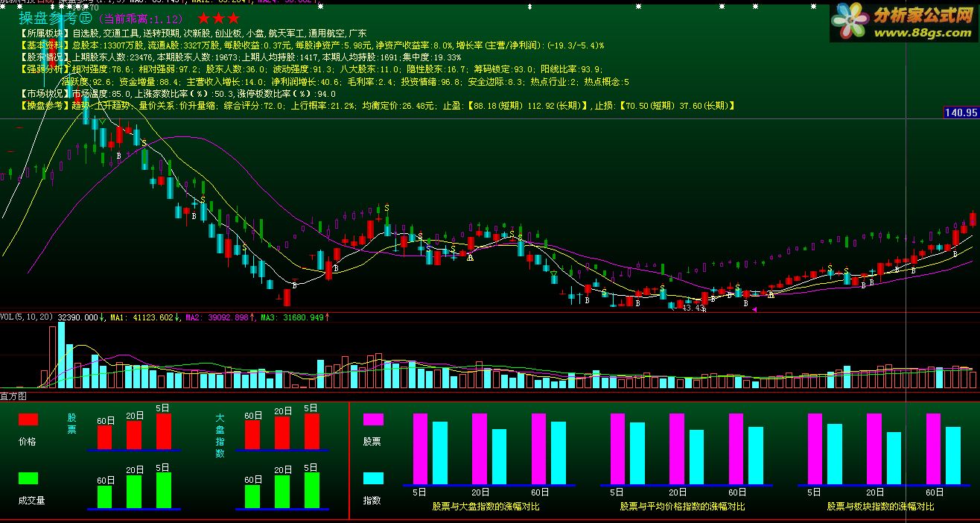Click the 【强弱分析】 row label
Image resolution: width=980 pixels, height=523 pixels.
click(45, 69)
